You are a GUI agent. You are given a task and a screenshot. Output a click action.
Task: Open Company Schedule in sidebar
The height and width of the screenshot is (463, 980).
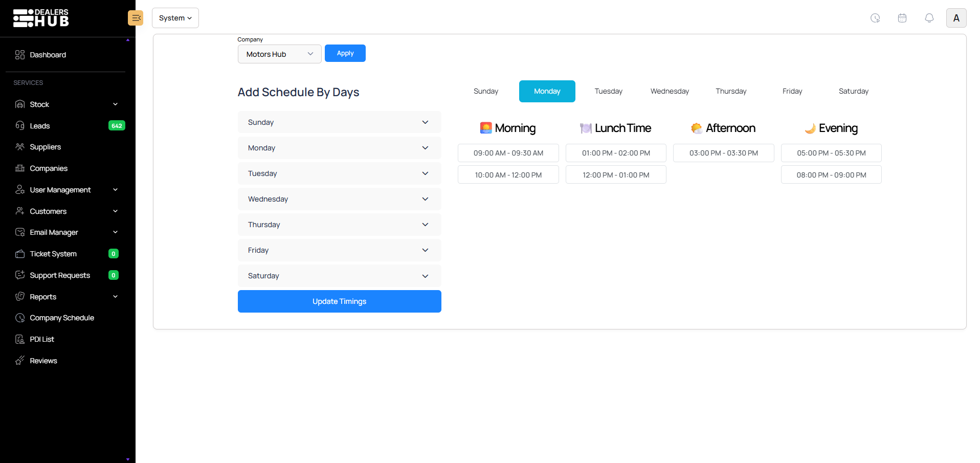coord(62,318)
